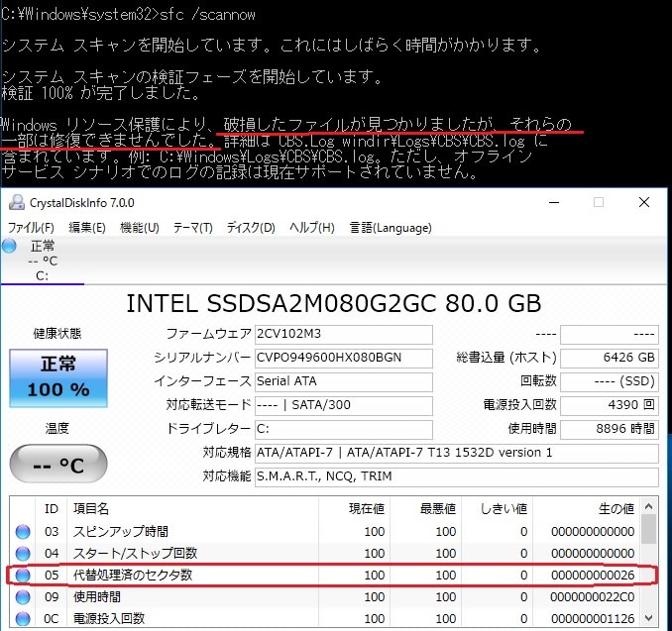Click the total host writes value 6426 GB

point(610,359)
